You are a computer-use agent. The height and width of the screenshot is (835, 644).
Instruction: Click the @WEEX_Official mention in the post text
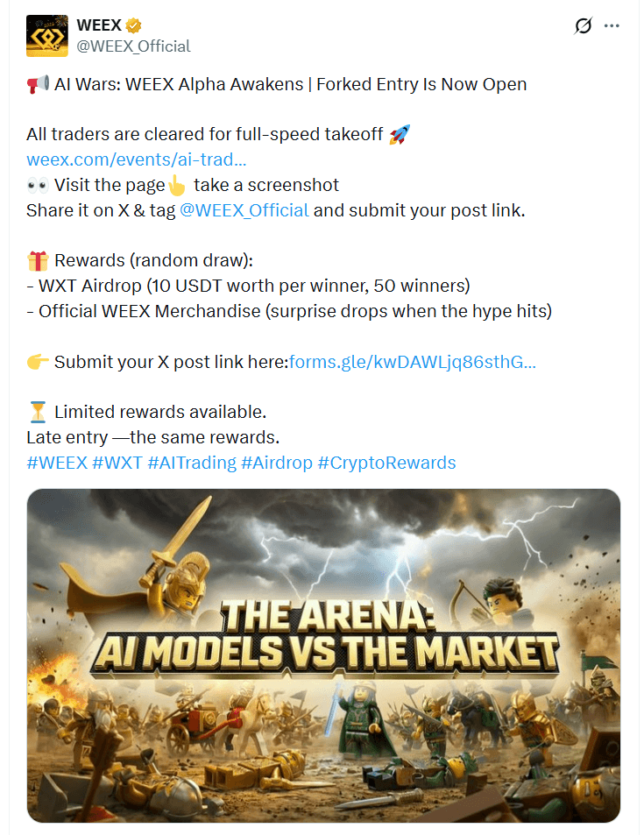244,210
